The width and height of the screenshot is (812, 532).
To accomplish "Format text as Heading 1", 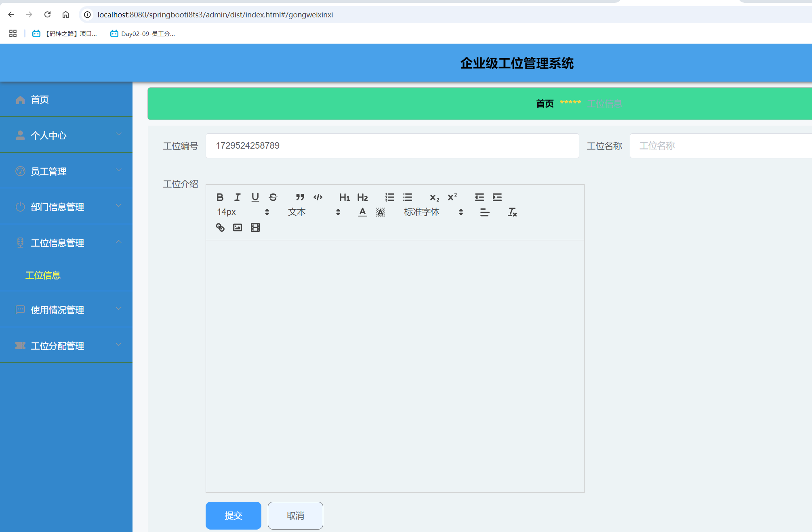I will (x=344, y=197).
